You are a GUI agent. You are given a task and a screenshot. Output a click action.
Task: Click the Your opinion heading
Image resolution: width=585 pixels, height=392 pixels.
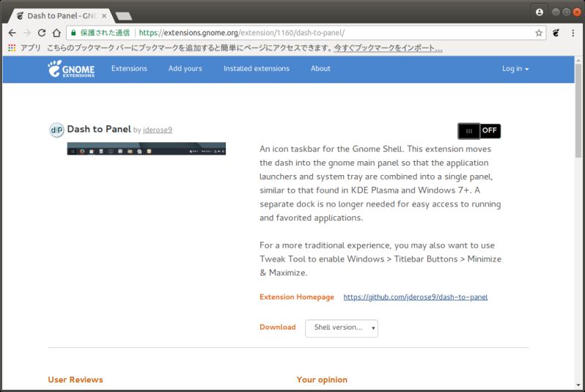[x=322, y=380]
